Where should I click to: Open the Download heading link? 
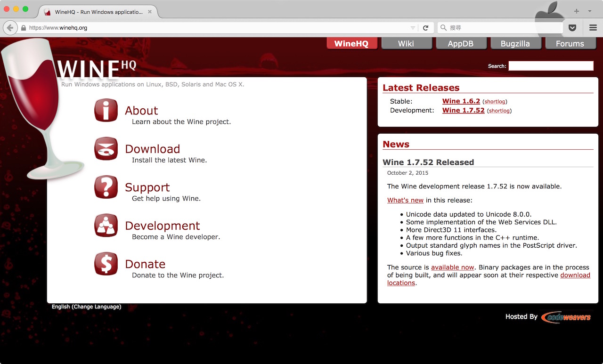(153, 149)
